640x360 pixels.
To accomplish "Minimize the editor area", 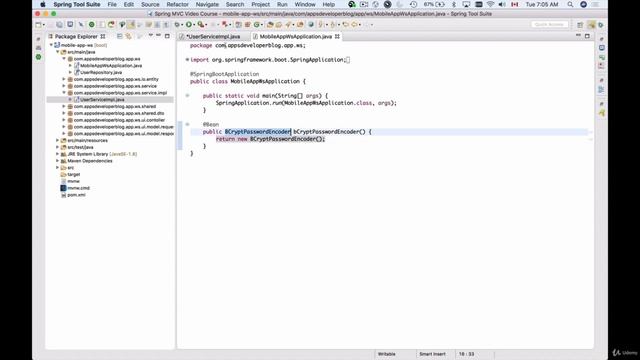I will [x=578, y=36].
